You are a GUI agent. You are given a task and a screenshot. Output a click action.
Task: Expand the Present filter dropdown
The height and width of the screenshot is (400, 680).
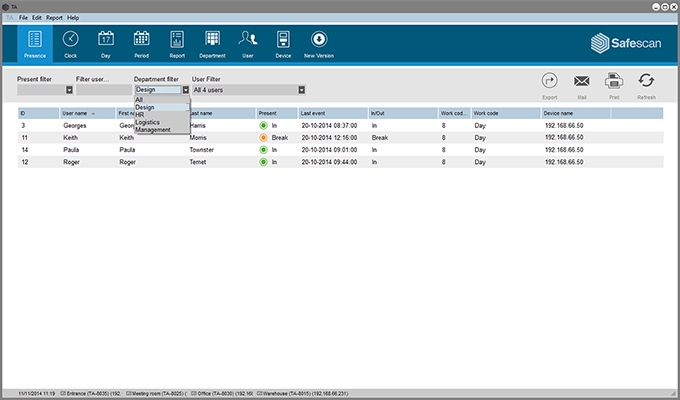point(69,90)
